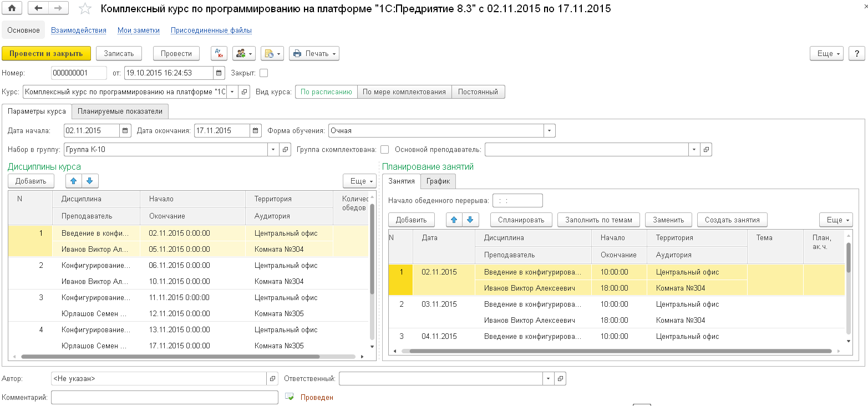Click the Комментарий input field

point(164,397)
